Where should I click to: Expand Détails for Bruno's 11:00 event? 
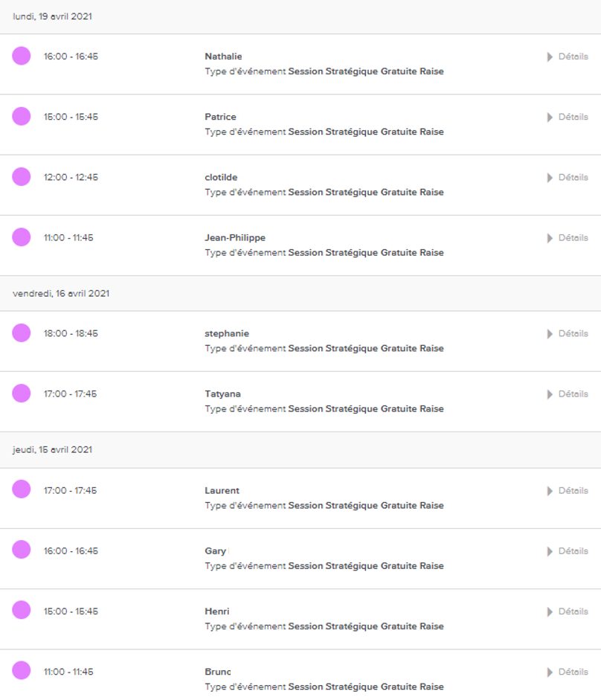click(568, 672)
